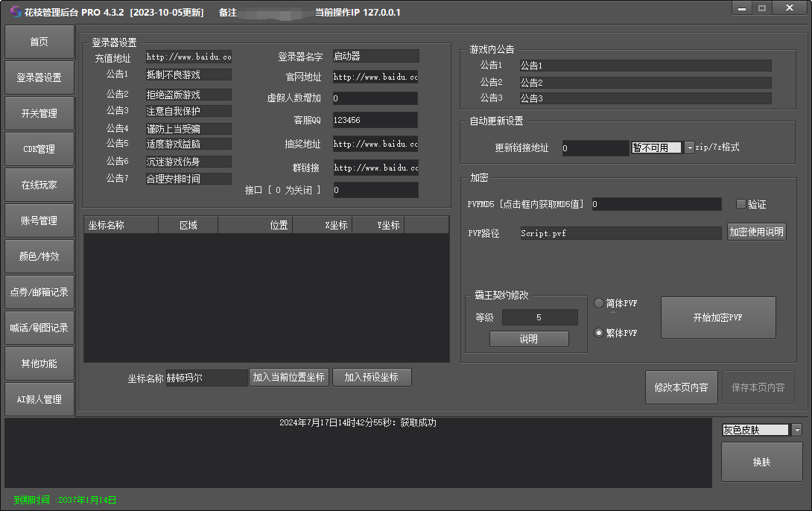Screen dimensions: 812x511
Task: Open the AI假人管理 tab
Action: point(39,399)
